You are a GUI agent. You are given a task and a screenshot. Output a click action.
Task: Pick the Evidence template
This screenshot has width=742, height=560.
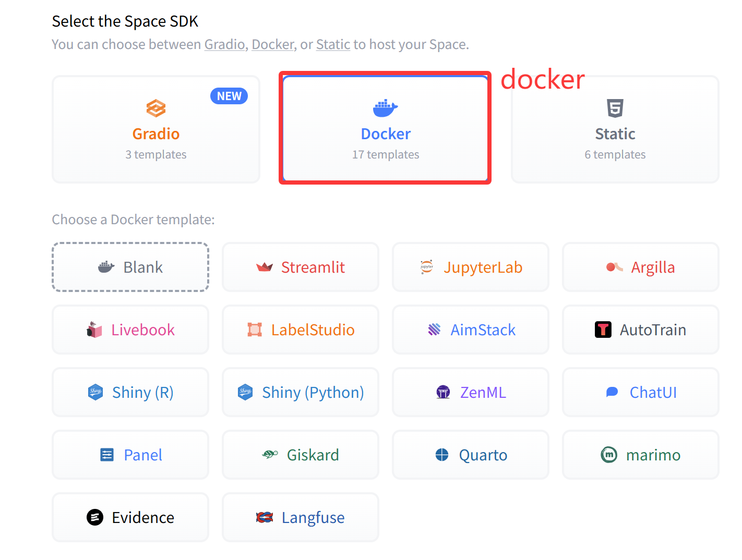(x=130, y=517)
